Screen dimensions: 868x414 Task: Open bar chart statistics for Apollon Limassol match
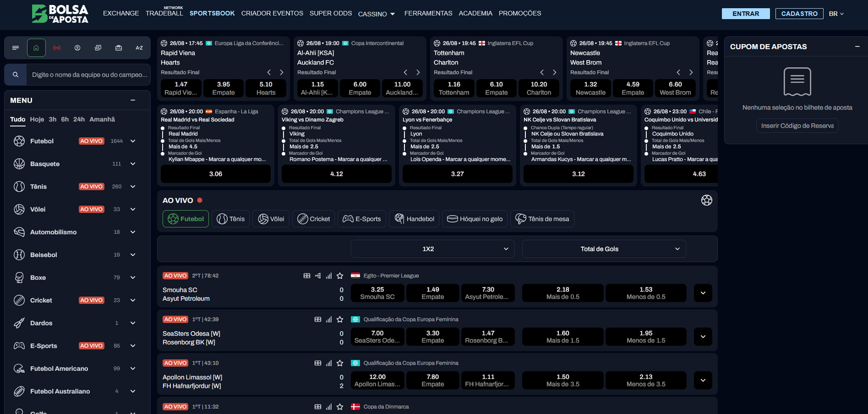point(329,363)
